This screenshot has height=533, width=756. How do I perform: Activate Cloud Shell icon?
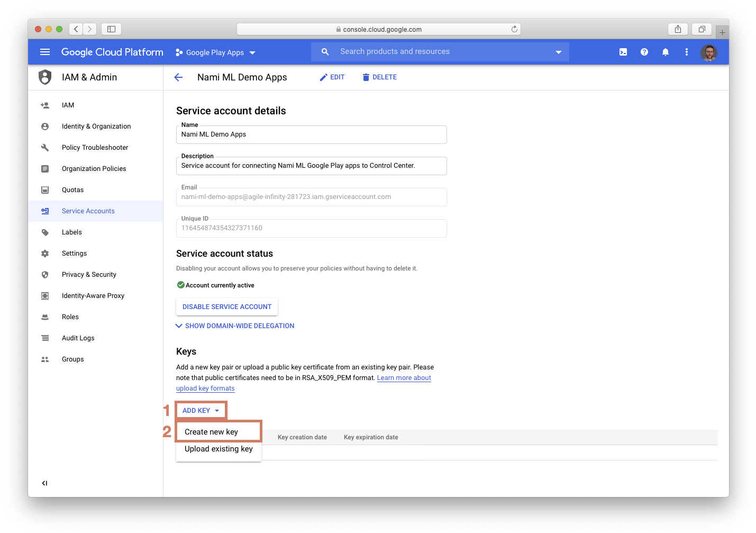coord(623,52)
